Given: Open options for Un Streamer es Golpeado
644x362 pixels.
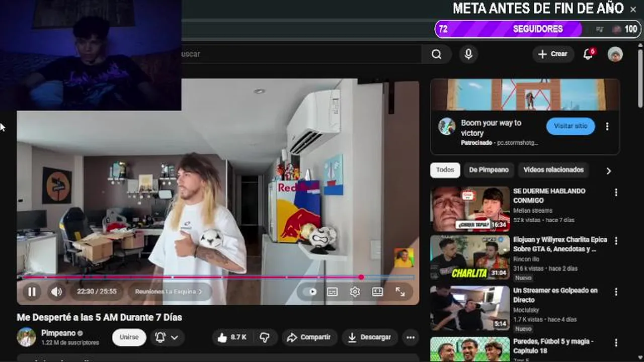Looking at the screenshot, I should pos(616,292).
